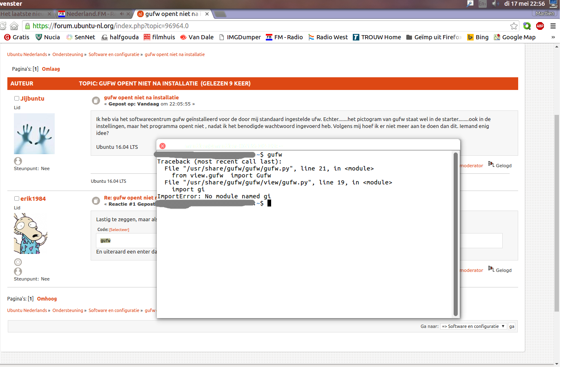
Task: Open the Chrome hamburger menu
Action: tap(553, 26)
